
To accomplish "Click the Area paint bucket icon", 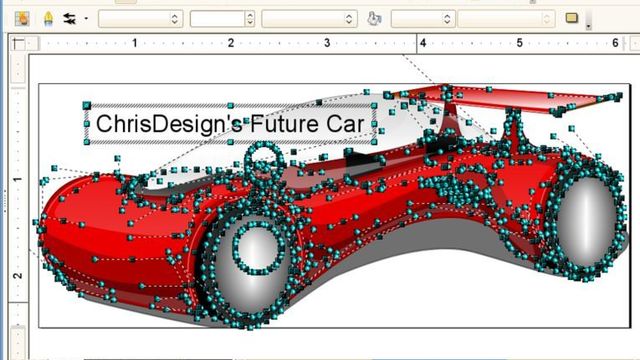I will click(374, 19).
